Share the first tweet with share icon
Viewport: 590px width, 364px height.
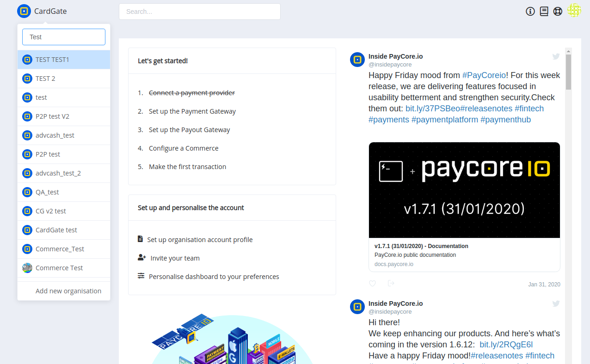(391, 283)
